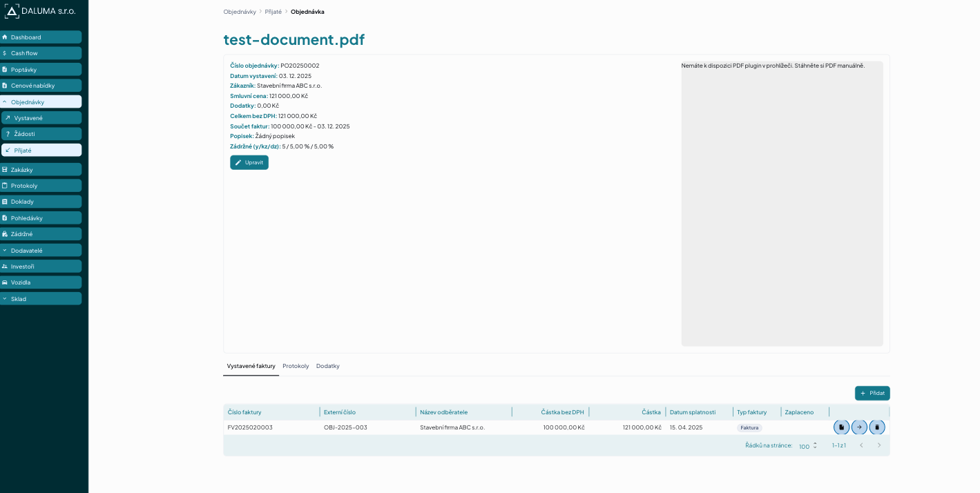This screenshot has width=980, height=493.
Task: Select Přijaté under Objednávky
Action: tap(41, 151)
